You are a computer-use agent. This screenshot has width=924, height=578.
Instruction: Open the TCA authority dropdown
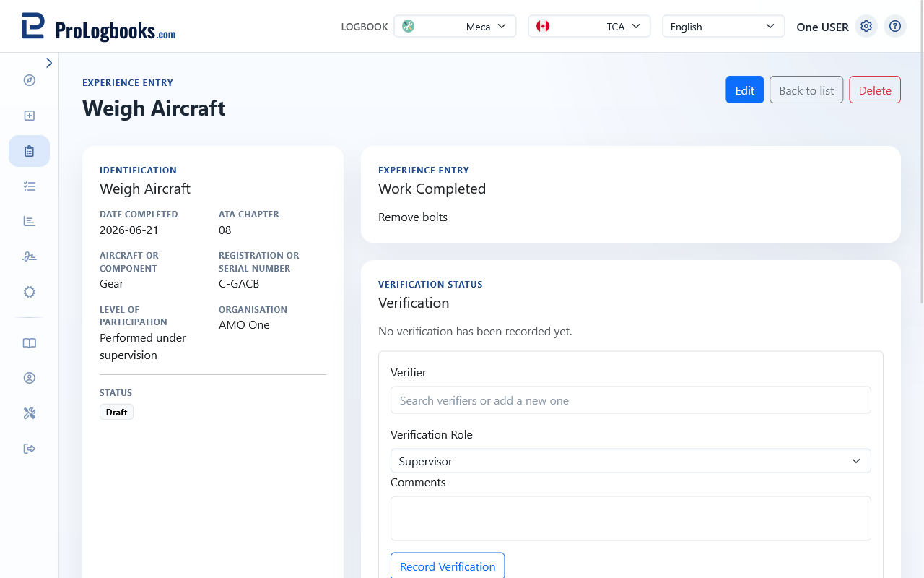(x=589, y=26)
